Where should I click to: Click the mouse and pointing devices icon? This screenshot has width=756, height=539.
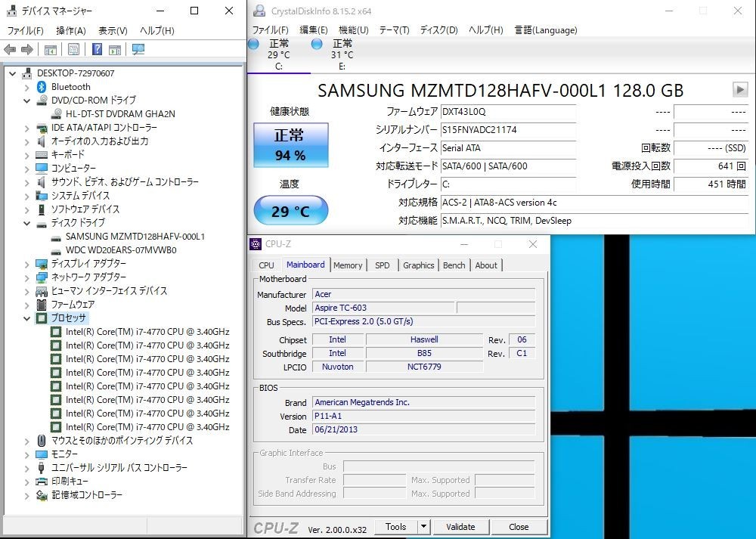(x=42, y=441)
